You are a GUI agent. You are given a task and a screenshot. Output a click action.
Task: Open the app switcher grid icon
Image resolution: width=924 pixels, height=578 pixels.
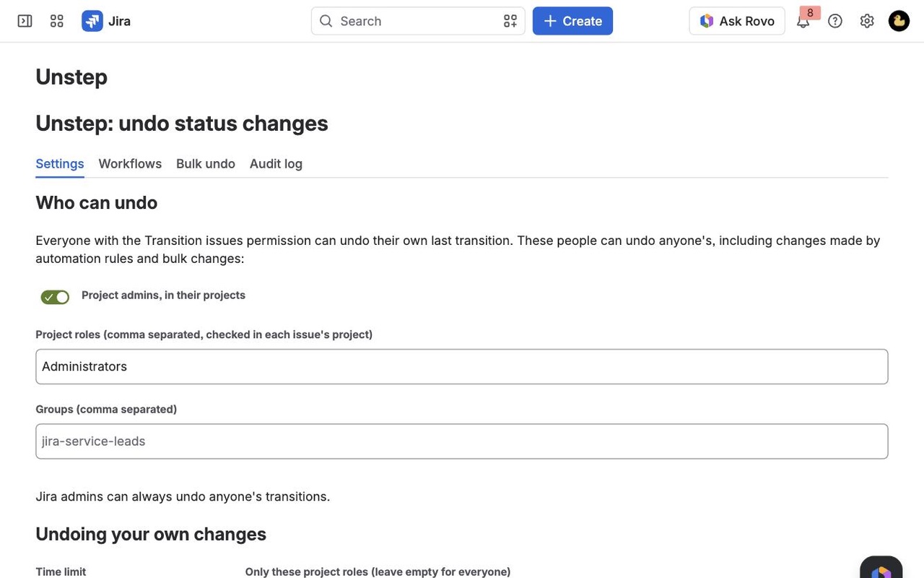57,21
